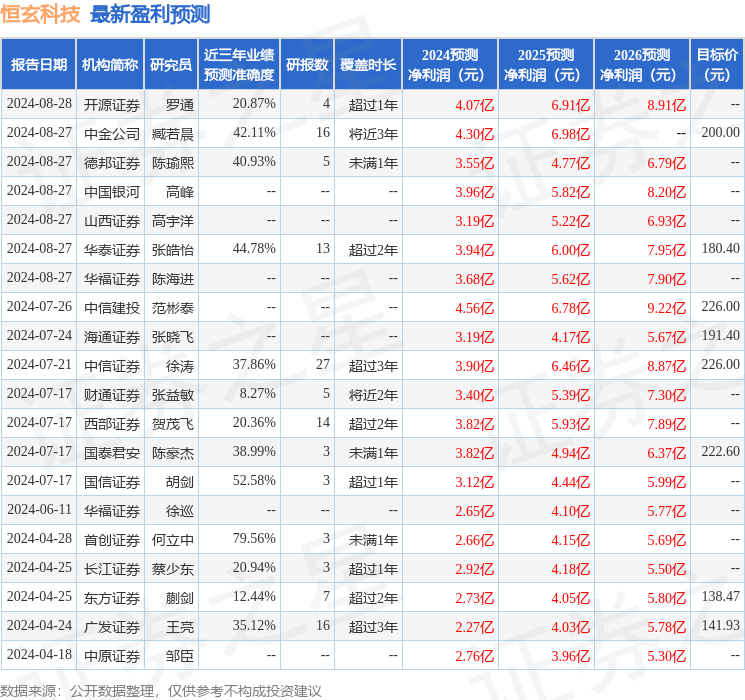Viewport: 745px width, 700px height.
Task: Click the 报告日期 column header
Action: [x=38, y=64]
